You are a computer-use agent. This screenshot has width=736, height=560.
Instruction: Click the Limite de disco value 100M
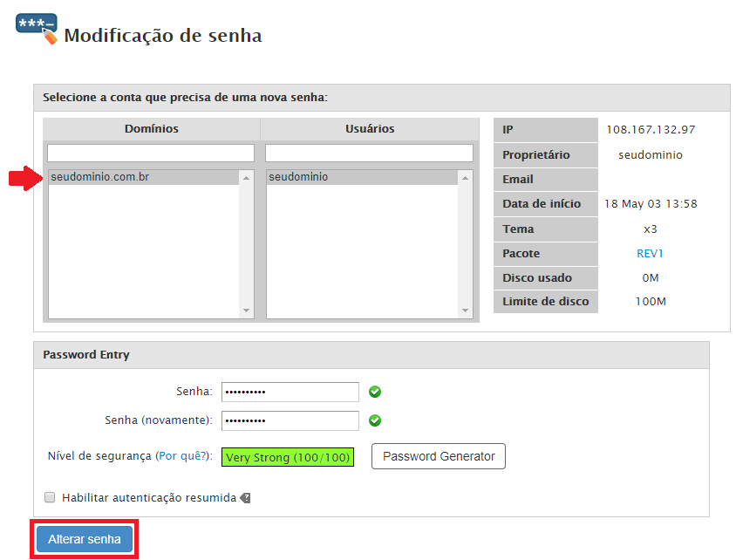pyautogui.click(x=651, y=301)
